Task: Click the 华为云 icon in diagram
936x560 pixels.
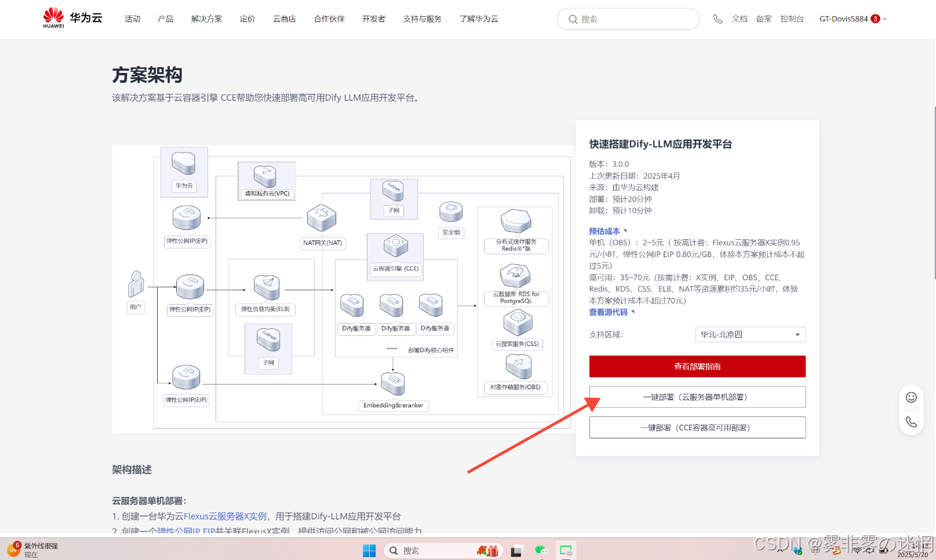Action: coord(184,163)
